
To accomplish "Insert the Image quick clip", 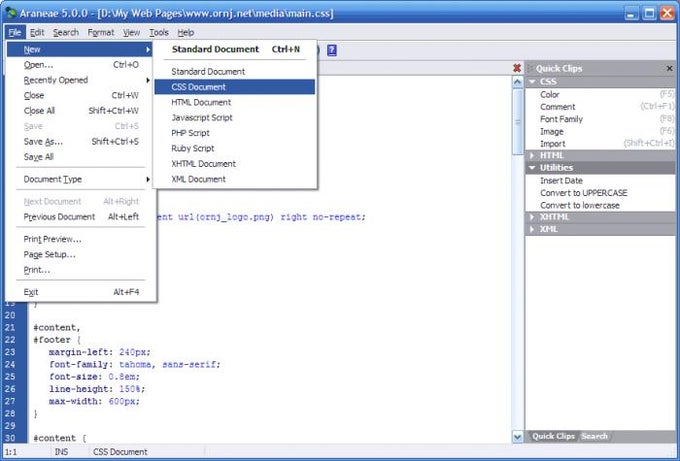I will click(600, 131).
